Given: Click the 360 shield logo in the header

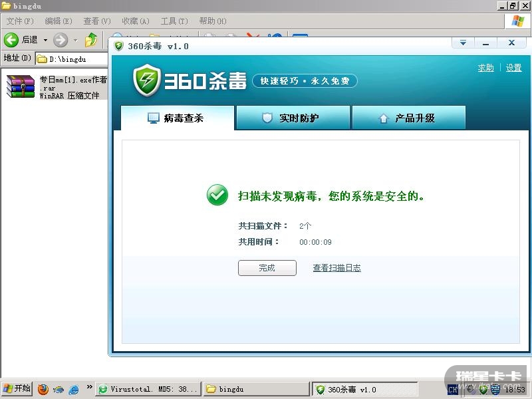Looking at the screenshot, I should click(x=147, y=80).
